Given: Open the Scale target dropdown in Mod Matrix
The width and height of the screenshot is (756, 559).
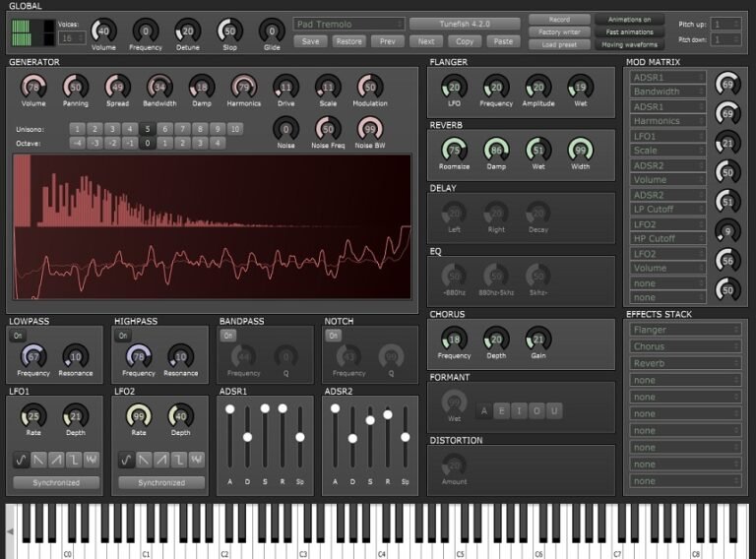Looking at the screenshot, I should click(667, 151).
